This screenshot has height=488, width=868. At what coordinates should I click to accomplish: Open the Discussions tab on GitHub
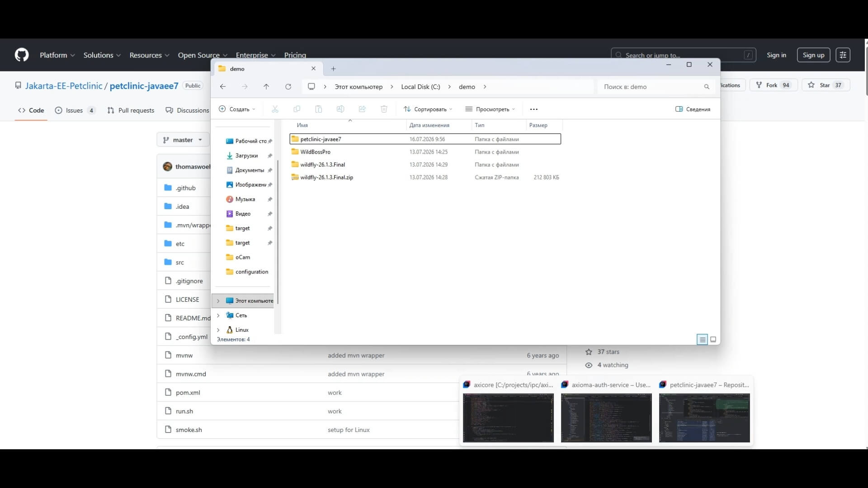[187, 110]
